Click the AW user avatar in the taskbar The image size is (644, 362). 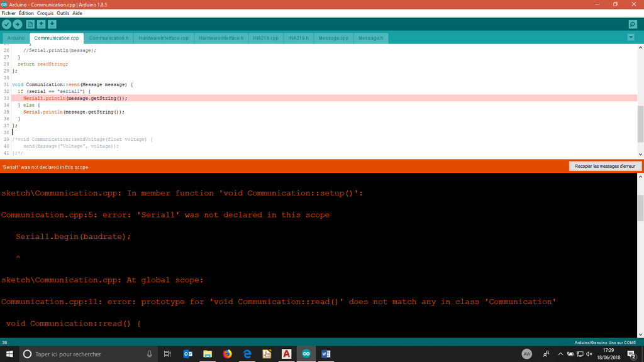pyautogui.click(x=526, y=354)
